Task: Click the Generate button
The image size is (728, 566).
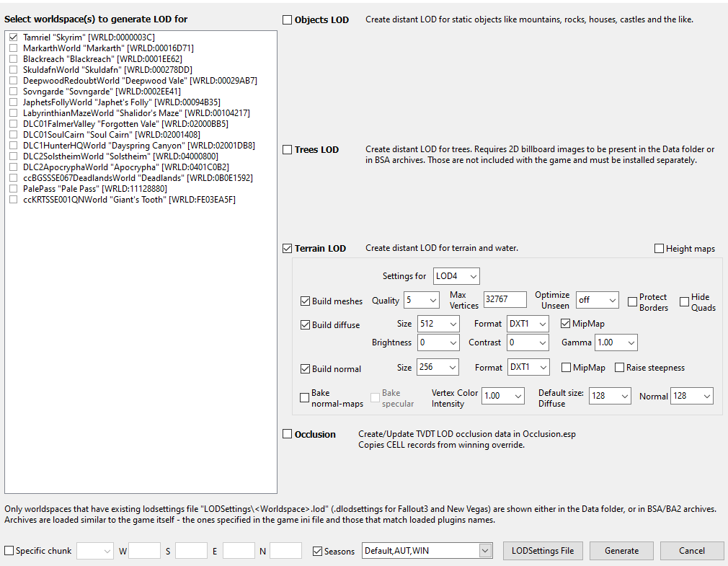Action: coord(621,551)
